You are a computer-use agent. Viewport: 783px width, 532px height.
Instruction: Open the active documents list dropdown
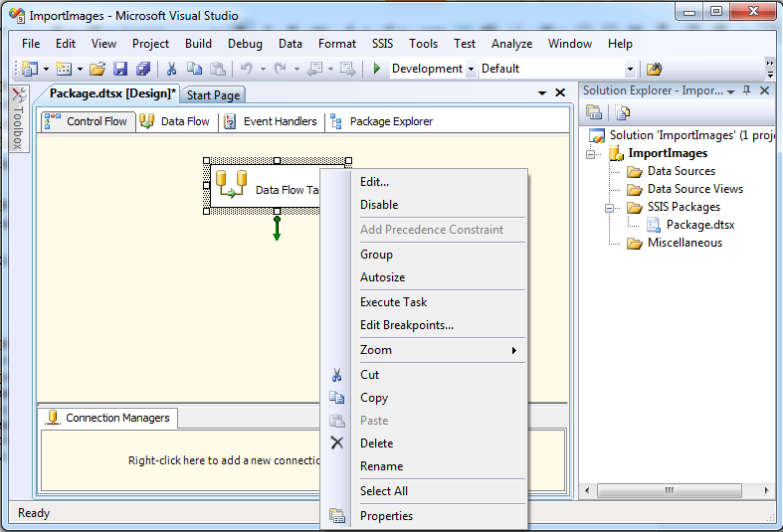coord(542,93)
